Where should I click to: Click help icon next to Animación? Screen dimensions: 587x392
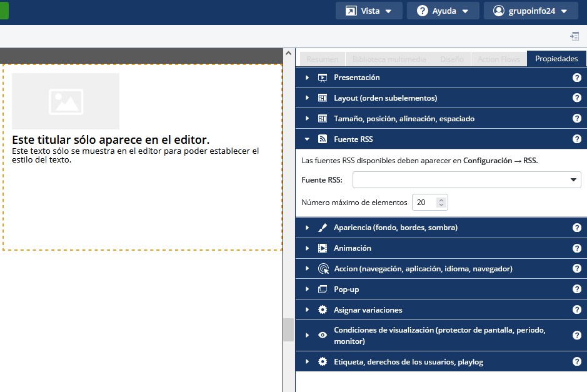point(577,248)
